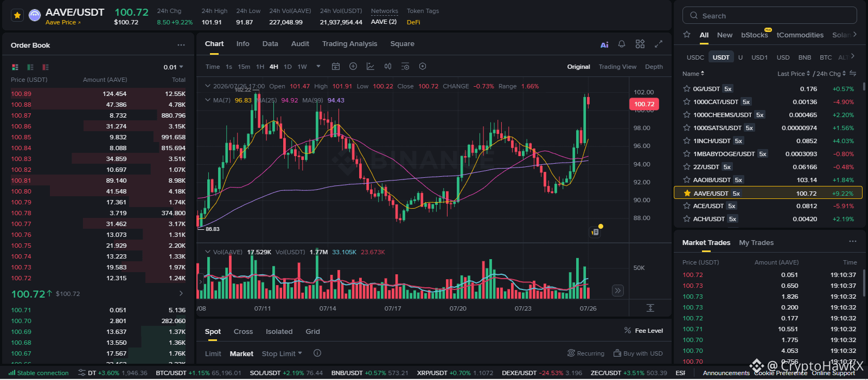Switch to the Isolated trading tab
Image resolution: width=868 pixels, height=380 pixels.
click(279, 331)
